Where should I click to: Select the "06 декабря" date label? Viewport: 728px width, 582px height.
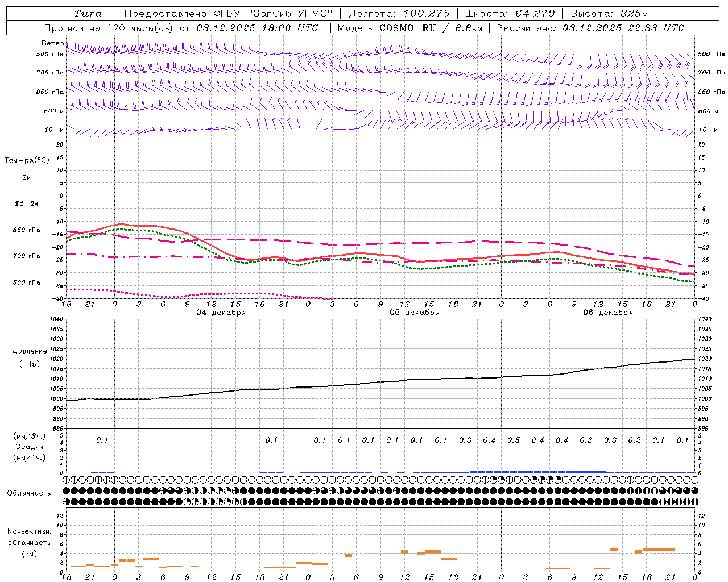click(x=608, y=313)
